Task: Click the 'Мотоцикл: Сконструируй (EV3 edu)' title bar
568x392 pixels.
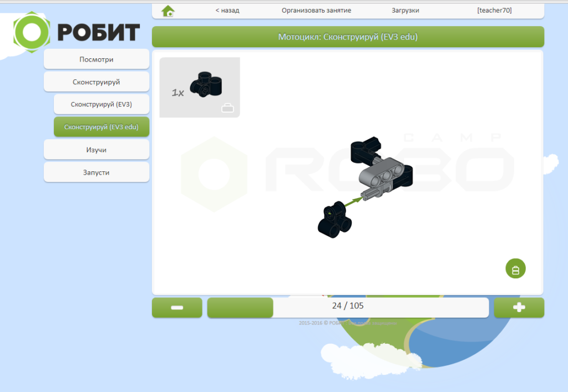Action: point(348,37)
